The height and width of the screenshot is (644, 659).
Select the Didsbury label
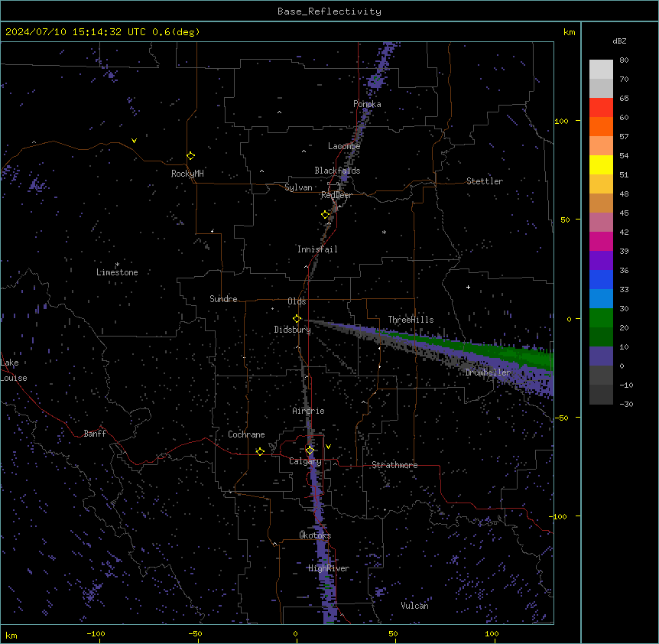tap(293, 330)
